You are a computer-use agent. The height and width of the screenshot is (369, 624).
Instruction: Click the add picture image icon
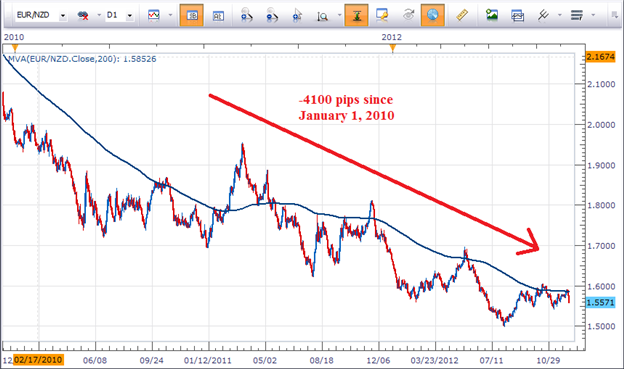click(x=492, y=16)
